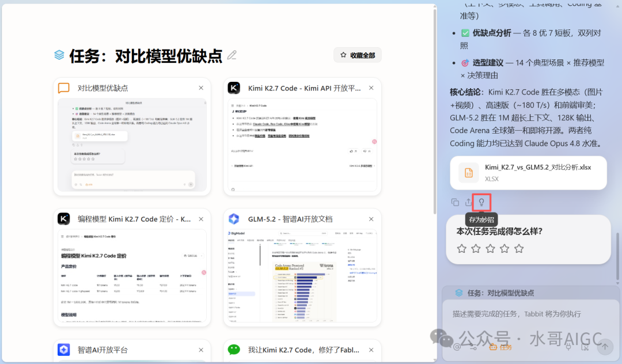Click the plug connector icon in the input bar
Screen dimensions: 622x364
click(568, 347)
